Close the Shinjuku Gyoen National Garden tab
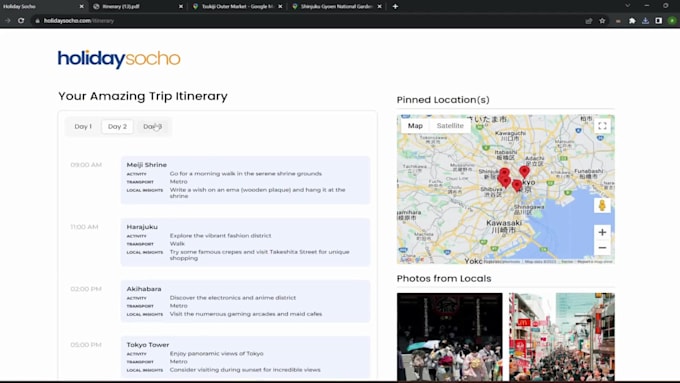The width and height of the screenshot is (680, 383). click(379, 7)
